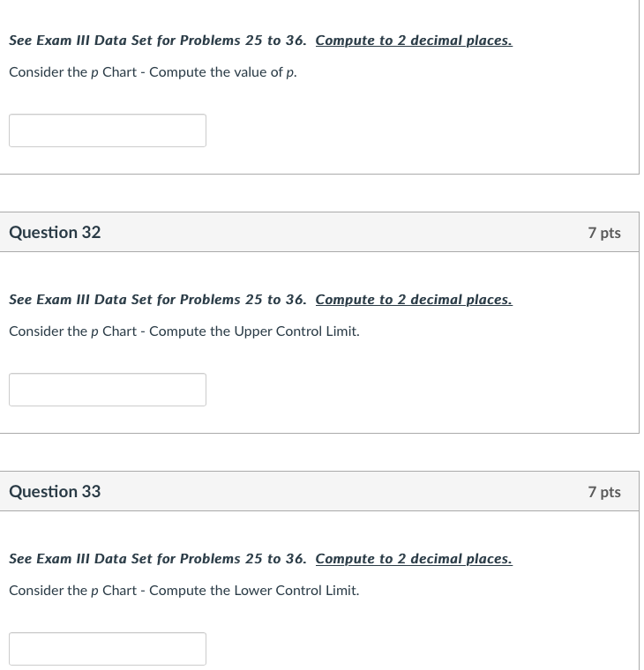
Task: Click 'See Exam III Data Set' text in Question 33
Action: click(80, 558)
